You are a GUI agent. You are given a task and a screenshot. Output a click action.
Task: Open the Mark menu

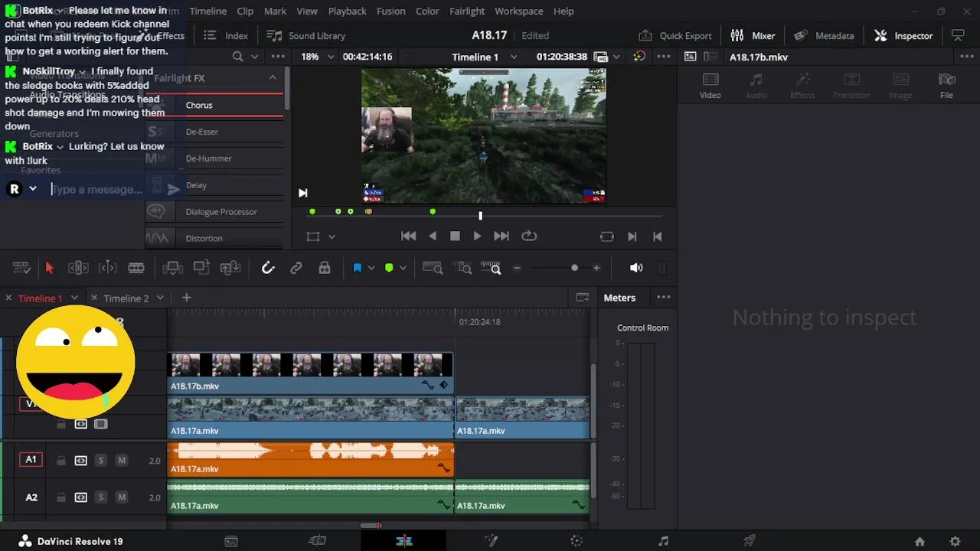click(275, 11)
